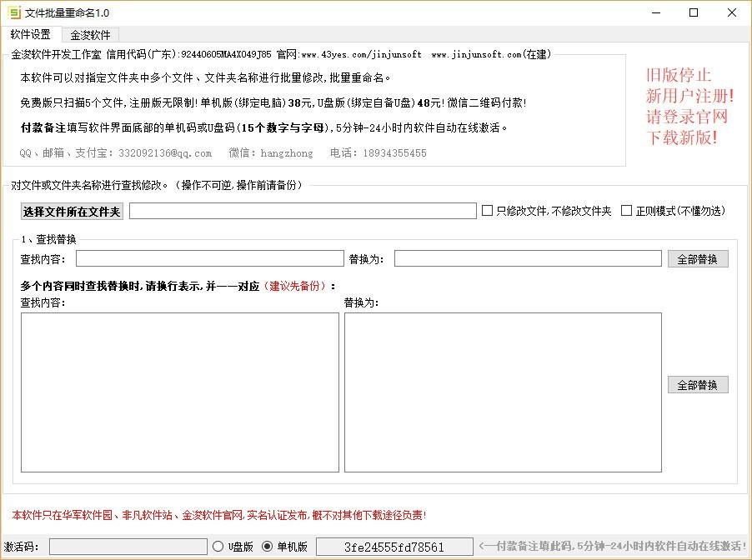Screen dimensions: 752x560
Task: Click the upper 全部替换 button
Action: (x=698, y=259)
